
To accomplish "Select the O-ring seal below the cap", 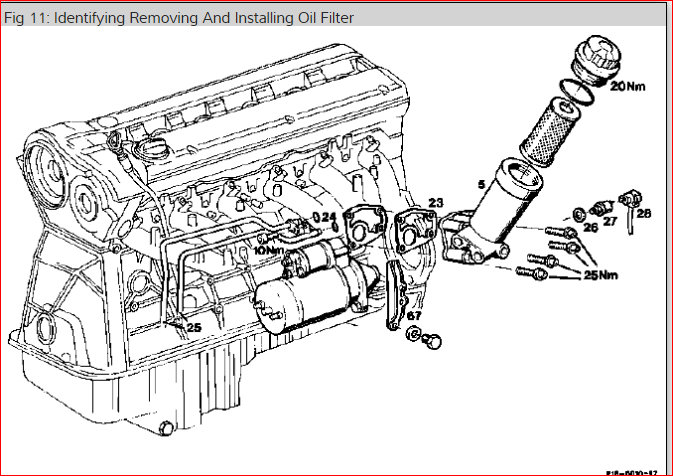I will (x=577, y=92).
